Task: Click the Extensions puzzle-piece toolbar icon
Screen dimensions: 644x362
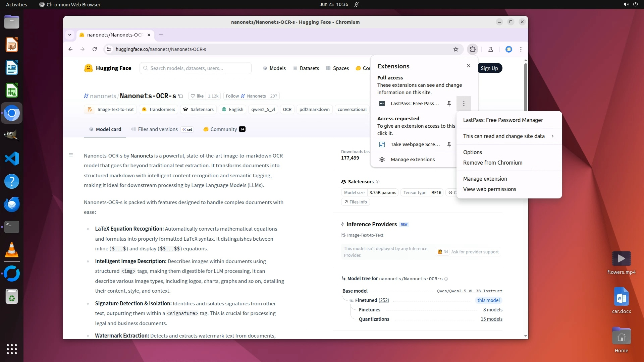Action: click(473, 49)
